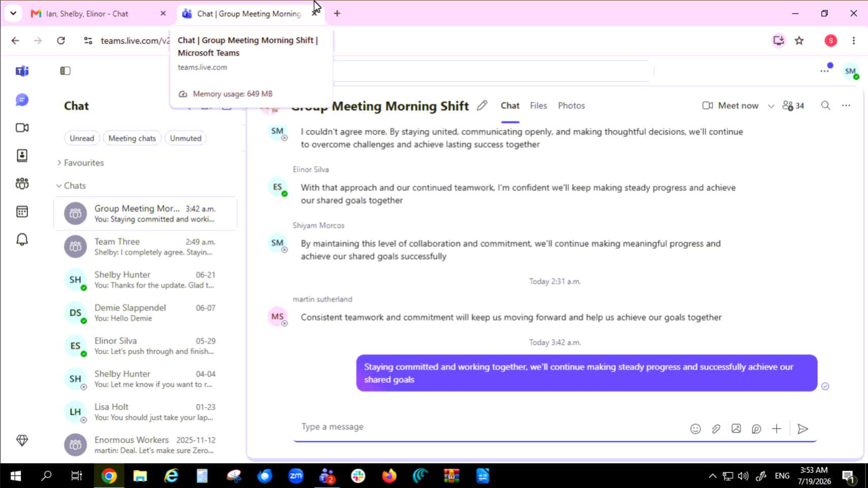The width and height of the screenshot is (868, 488).
Task: Reload the page with the refresh icon
Action: (61, 41)
